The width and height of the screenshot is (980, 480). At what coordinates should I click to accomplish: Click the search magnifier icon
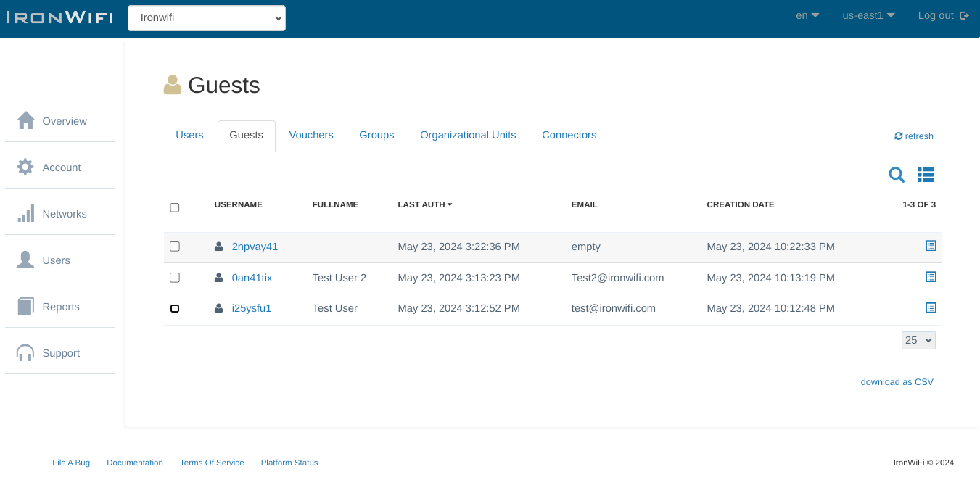point(897,175)
